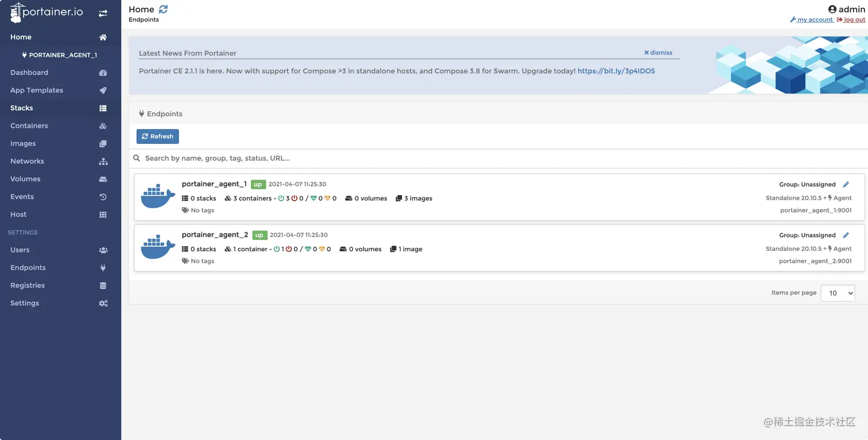Click the tags icon under portainer_agent_1
The height and width of the screenshot is (440, 868).
185,211
